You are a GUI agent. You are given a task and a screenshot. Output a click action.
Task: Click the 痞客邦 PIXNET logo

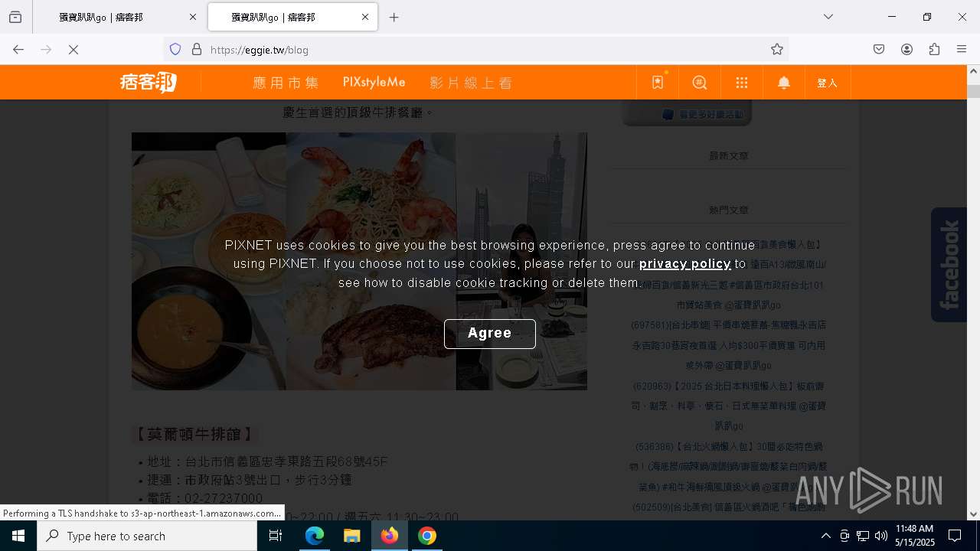pos(149,83)
